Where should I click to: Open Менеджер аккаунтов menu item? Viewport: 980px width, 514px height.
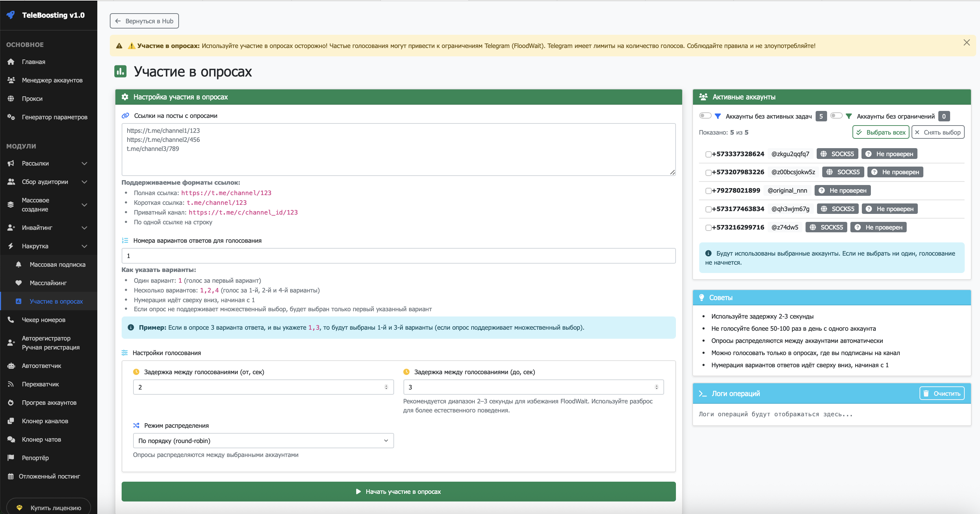52,80
